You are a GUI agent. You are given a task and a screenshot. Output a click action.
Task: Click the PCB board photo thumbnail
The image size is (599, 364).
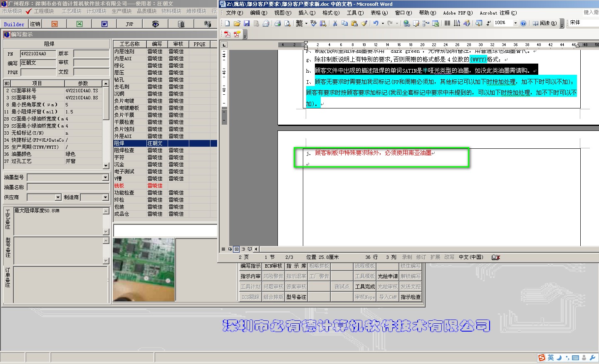pyautogui.click(x=144, y=269)
